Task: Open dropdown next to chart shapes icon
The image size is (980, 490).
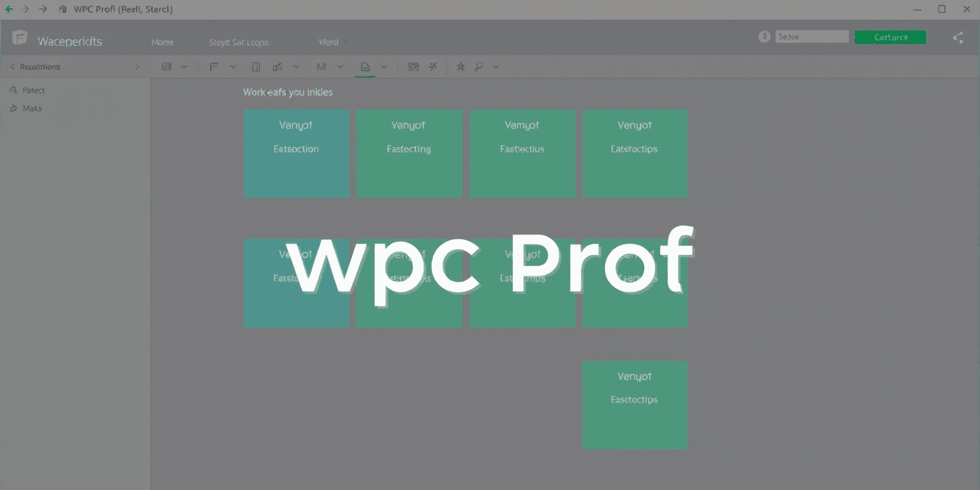Action: tap(296, 67)
